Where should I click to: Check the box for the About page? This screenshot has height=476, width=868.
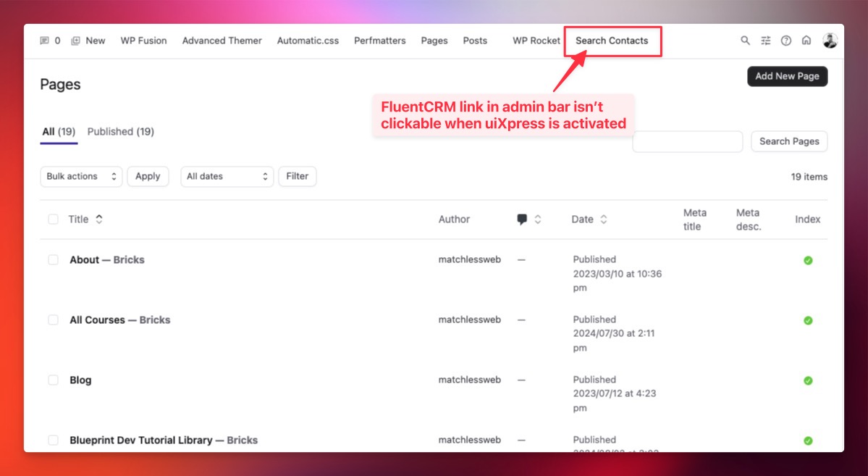click(x=53, y=259)
